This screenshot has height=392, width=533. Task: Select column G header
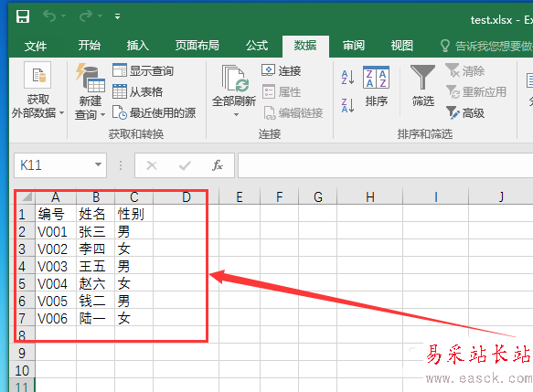[x=318, y=196]
